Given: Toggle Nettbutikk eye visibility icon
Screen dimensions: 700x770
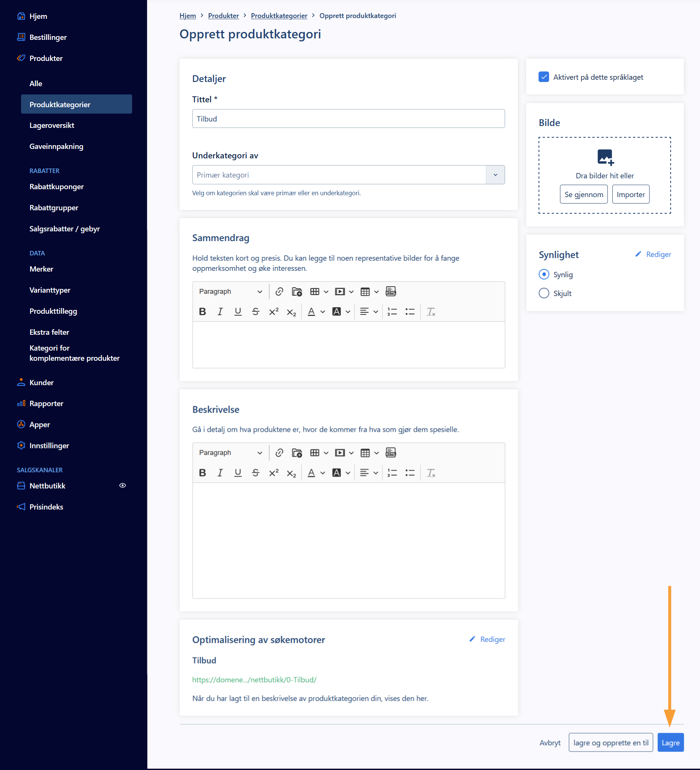Looking at the screenshot, I should click(x=123, y=486).
